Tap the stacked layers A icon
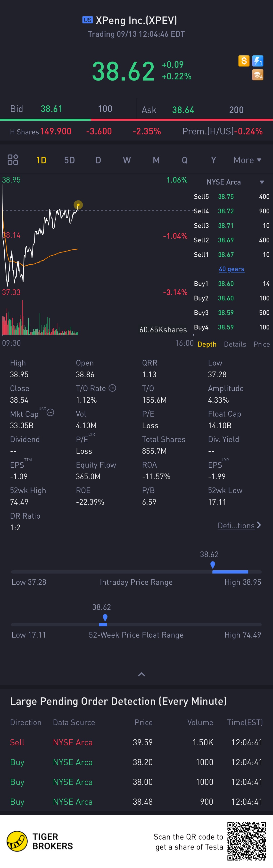Image resolution: width=273 pixels, height=868 pixels. coord(258,75)
